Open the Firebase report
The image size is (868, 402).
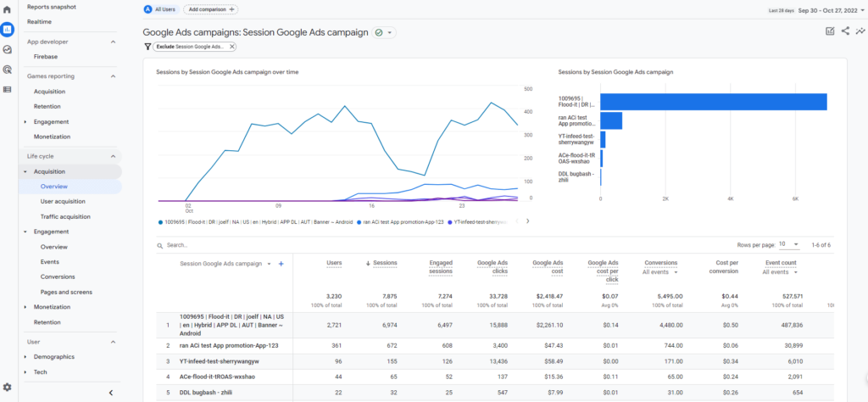pos(46,57)
